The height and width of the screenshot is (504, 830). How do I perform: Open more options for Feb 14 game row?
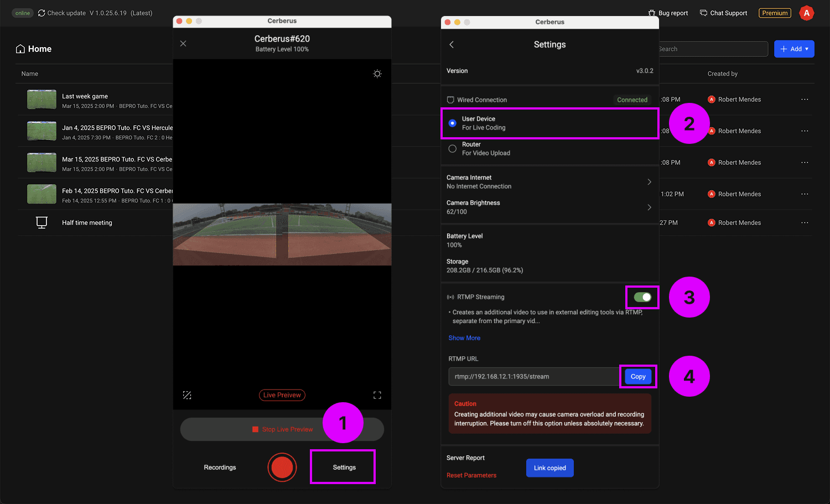(805, 194)
